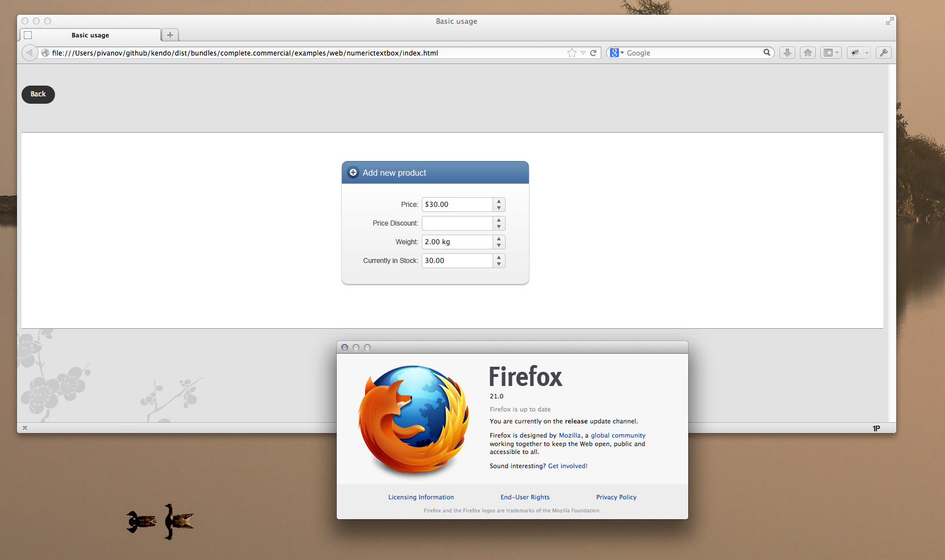Click the plus icon beside Add new product

click(x=353, y=172)
